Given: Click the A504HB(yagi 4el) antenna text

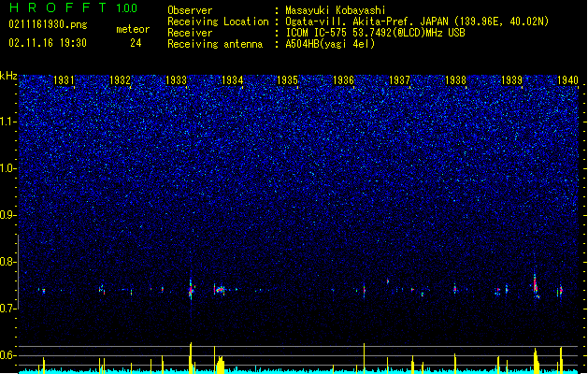Looking at the screenshot, I should click(330, 44).
